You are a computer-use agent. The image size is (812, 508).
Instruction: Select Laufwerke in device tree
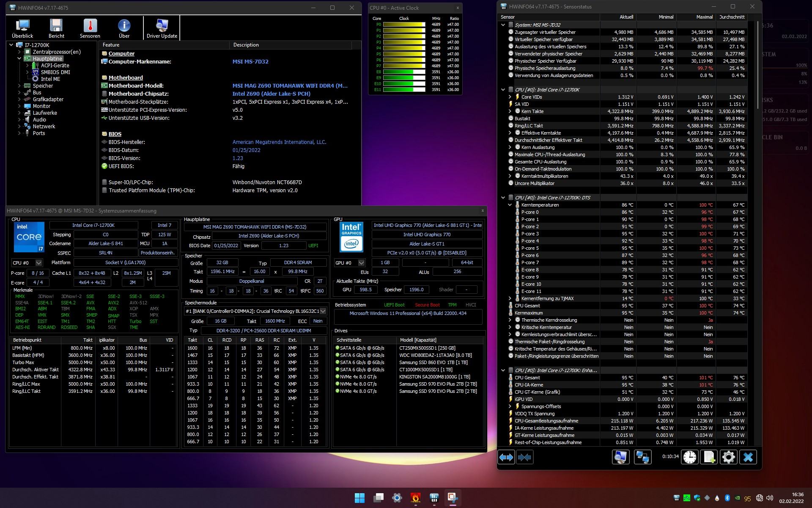pyautogui.click(x=45, y=113)
